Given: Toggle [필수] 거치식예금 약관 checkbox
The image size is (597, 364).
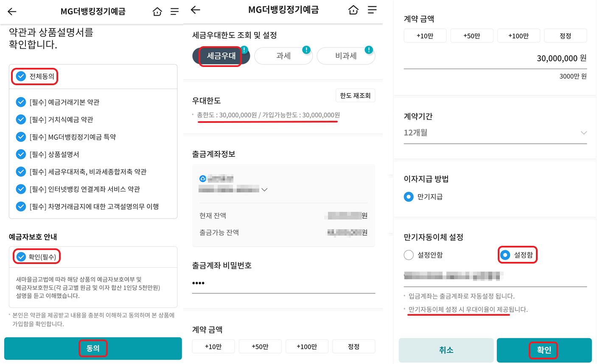Looking at the screenshot, I should 21,119.
